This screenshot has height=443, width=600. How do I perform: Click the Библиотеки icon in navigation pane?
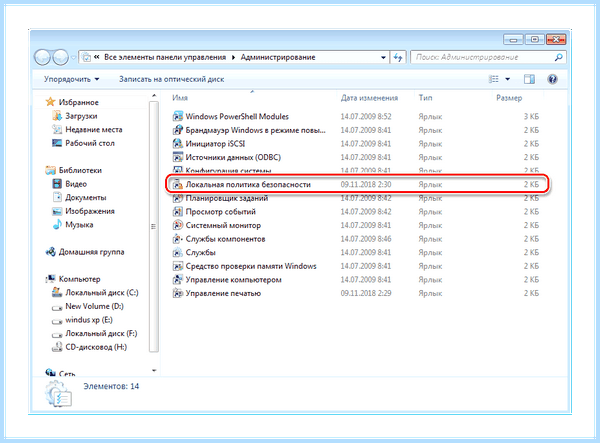(x=50, y=170)
